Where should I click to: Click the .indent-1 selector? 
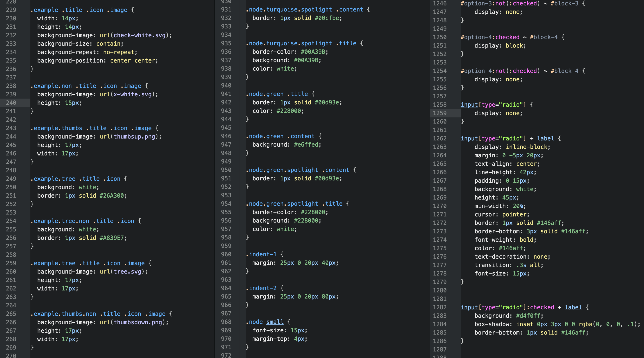click(x=261, y=254)
